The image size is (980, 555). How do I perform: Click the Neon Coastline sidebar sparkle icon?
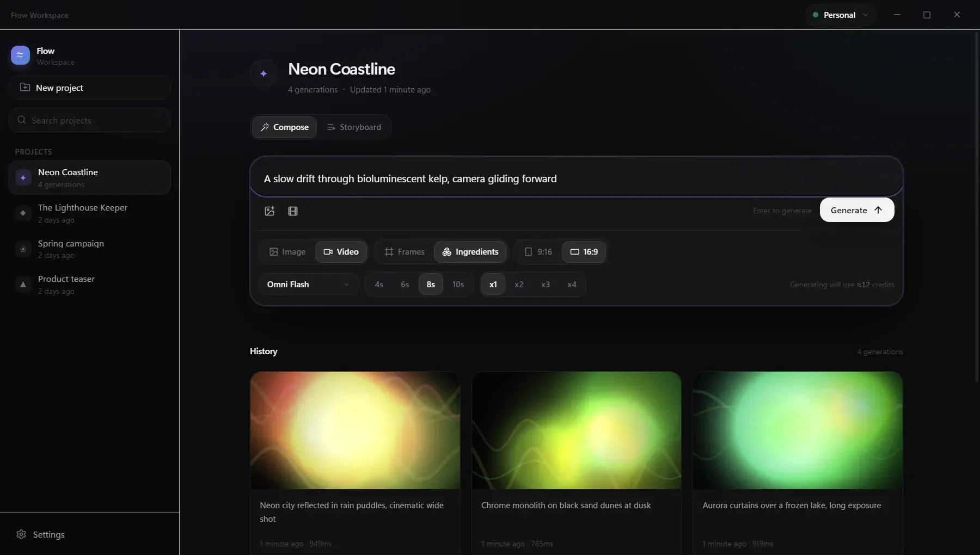[x=23, y=177]
